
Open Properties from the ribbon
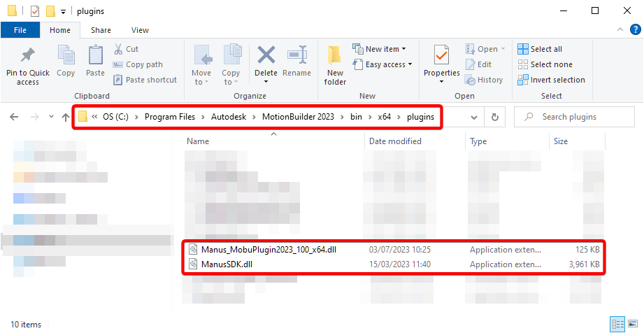tap(441, 56)
